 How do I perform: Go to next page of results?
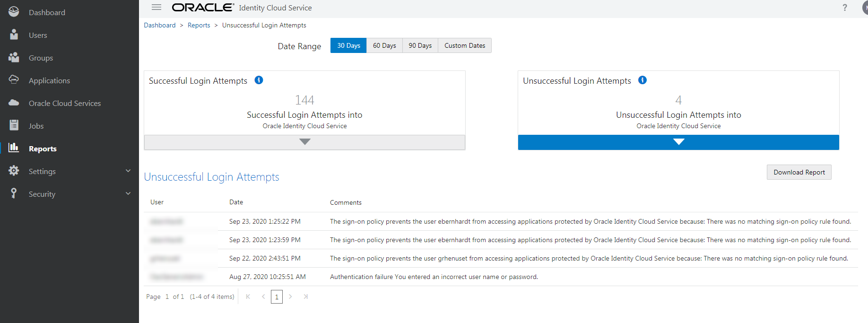(290, 297)
